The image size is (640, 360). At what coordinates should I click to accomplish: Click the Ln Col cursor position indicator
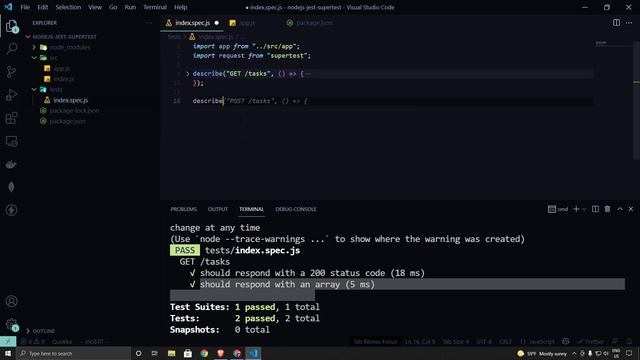[420, 341]
